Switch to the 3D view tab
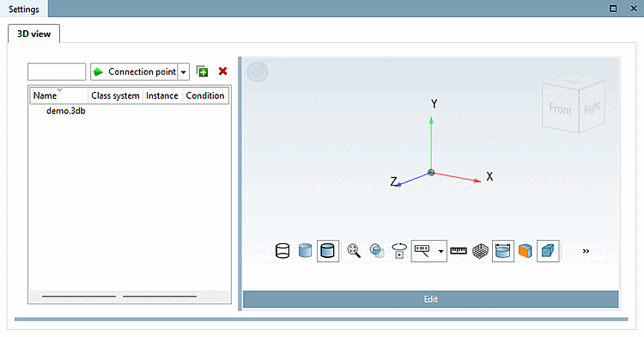This screenshot has width=644, height=337. (34, 34)
